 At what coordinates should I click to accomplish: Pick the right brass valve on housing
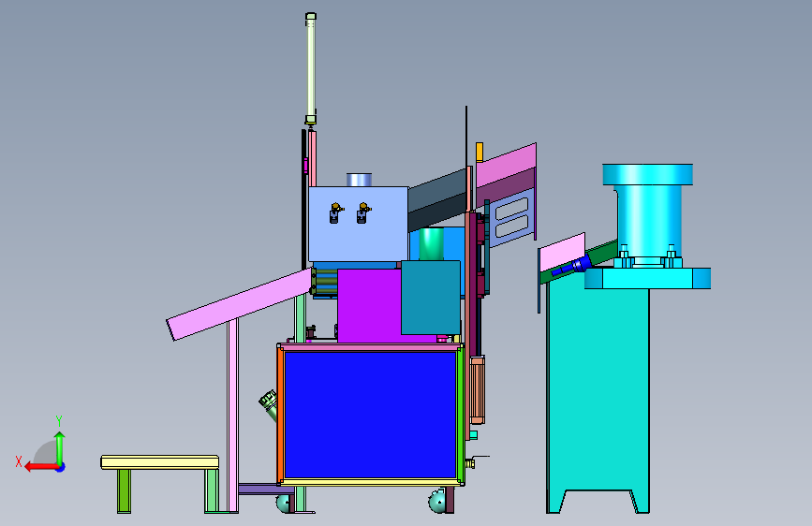(363, 212)
